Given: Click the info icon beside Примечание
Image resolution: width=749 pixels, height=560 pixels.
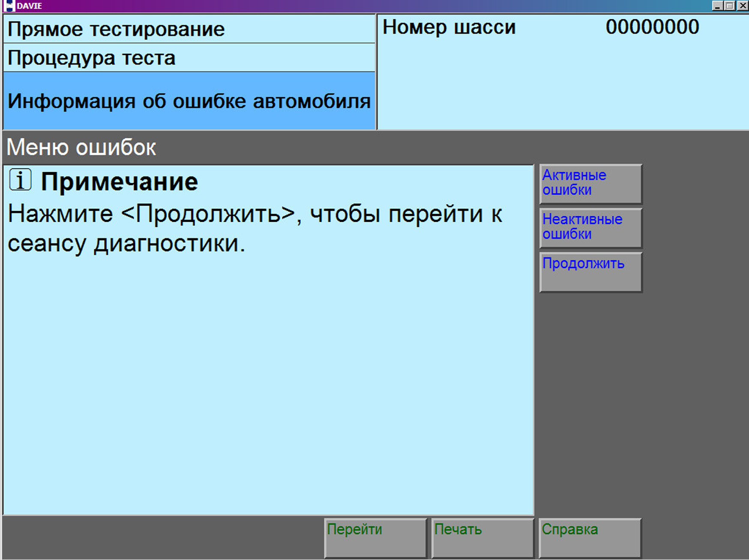Looking at the screenshot, I should (x=20, y=180).
